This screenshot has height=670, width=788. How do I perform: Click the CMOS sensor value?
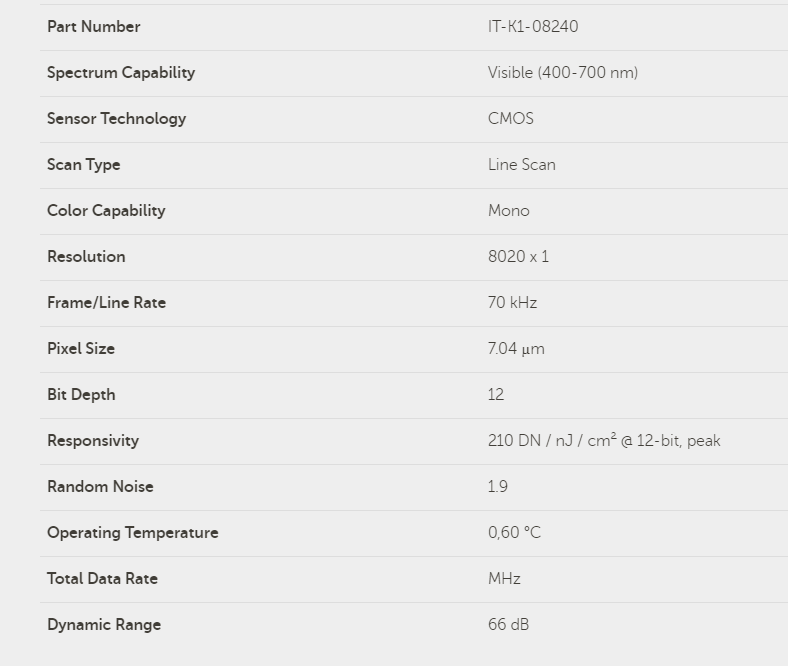[510, 119]
